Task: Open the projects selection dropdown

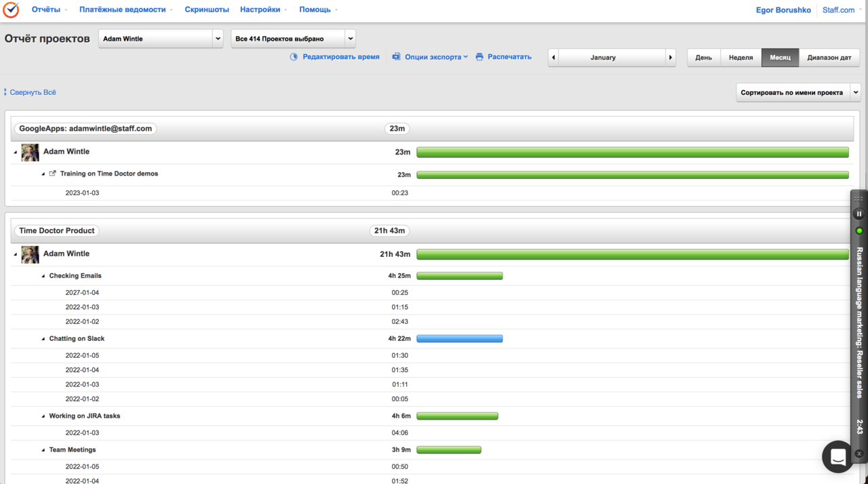Action: [293, 39]
